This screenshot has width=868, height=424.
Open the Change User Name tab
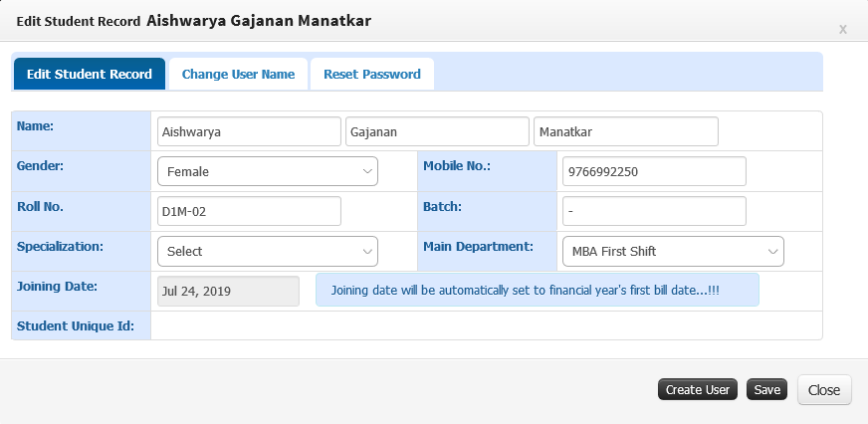238,75
